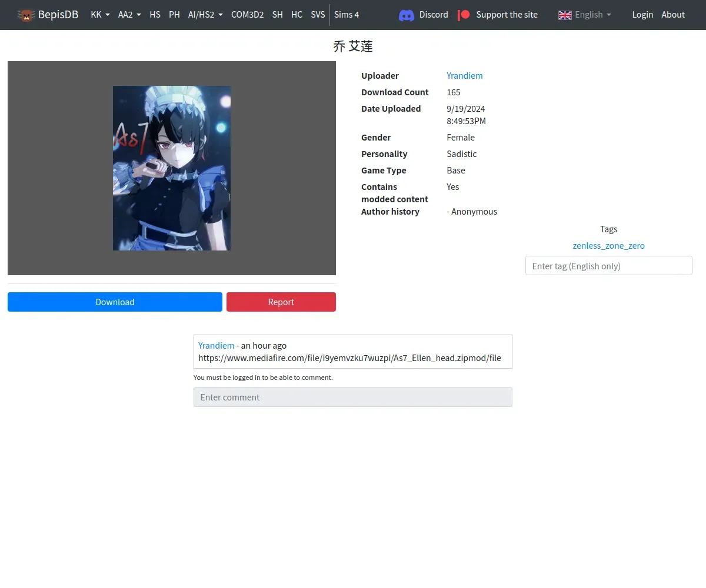Viewport: 706px width, 588px height.
Task: Click the red Patreon support icon
Action: (464, 15)
